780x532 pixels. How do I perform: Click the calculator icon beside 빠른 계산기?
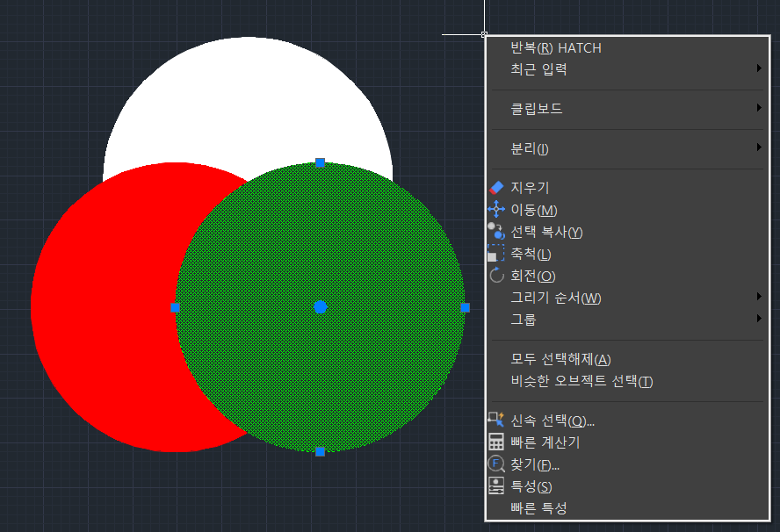click(x=496, y=442)
